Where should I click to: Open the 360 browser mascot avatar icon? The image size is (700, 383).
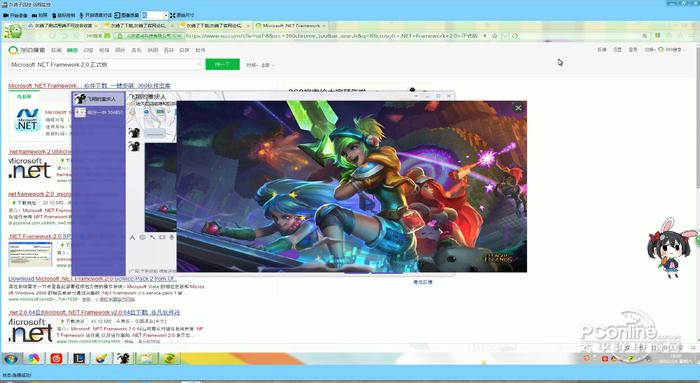[13, 31]
